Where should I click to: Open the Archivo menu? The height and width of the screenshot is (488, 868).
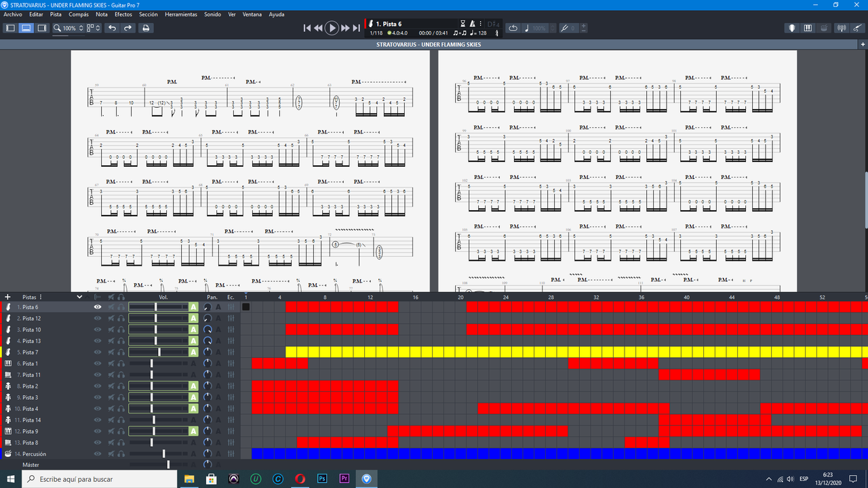point(13,14)
